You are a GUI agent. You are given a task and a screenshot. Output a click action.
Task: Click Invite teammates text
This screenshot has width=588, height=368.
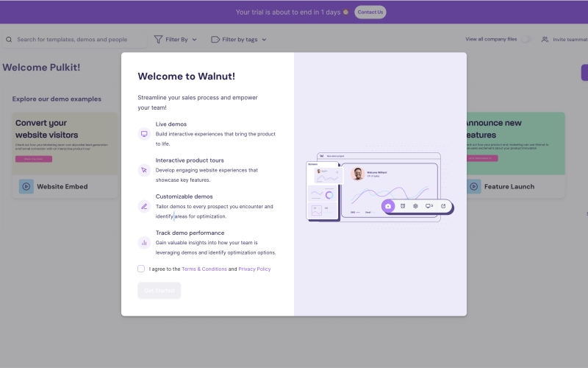click(570, 40)
